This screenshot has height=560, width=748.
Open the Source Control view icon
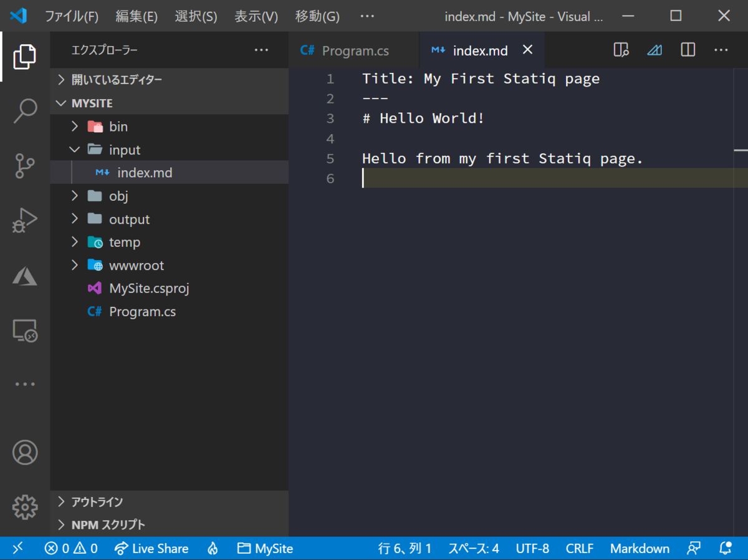click(x=25, y=166)
